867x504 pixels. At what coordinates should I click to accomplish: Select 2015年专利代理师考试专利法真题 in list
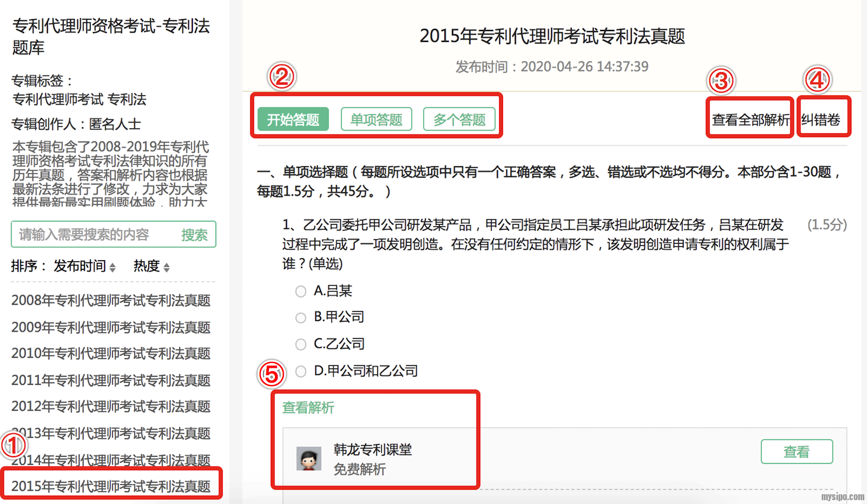click(x=111, y=486)
